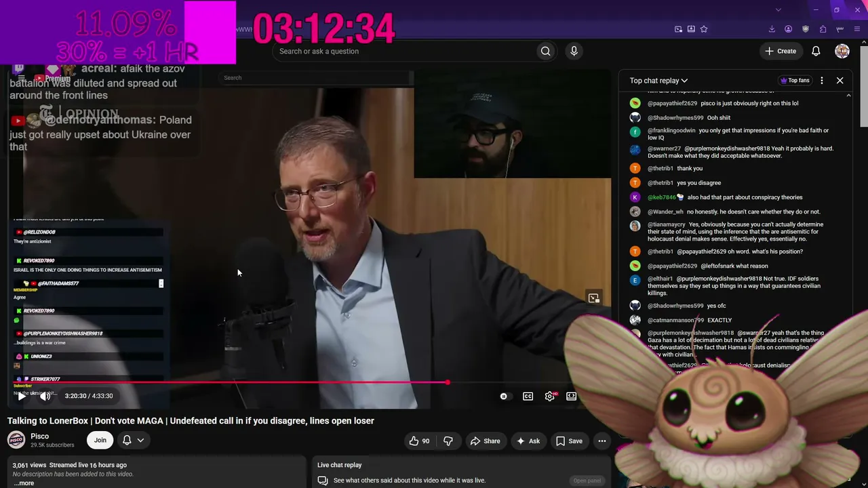Open the browser downloads icon
This screenshot has height=488, width=868.
tap(772, 29)
